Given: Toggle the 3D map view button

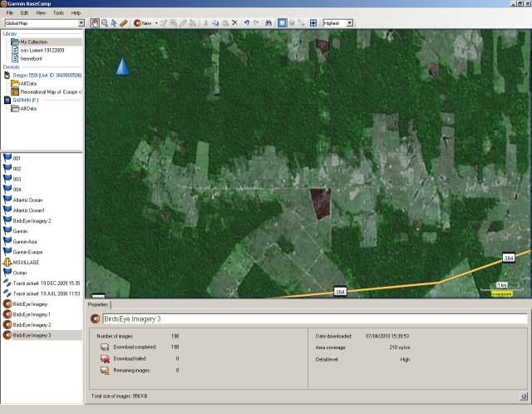Looking at the screenshot, I should (x=292, y=22).
